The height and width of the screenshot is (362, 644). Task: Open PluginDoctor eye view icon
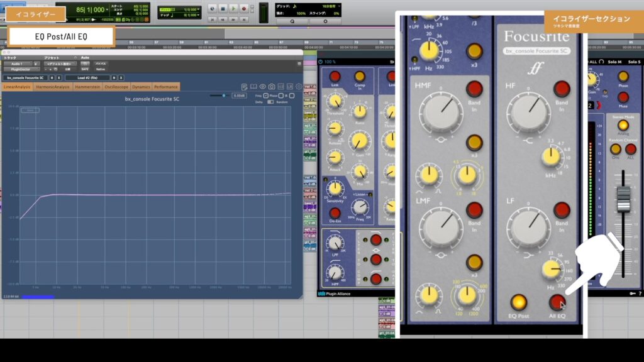tap(262, 87)
